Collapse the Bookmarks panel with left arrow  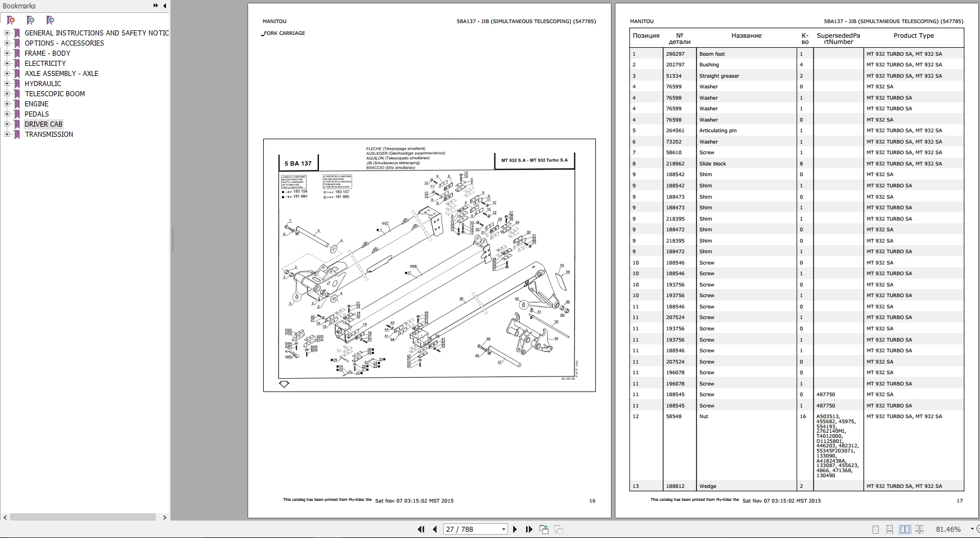pyautogui.click(x=164, y=6)
